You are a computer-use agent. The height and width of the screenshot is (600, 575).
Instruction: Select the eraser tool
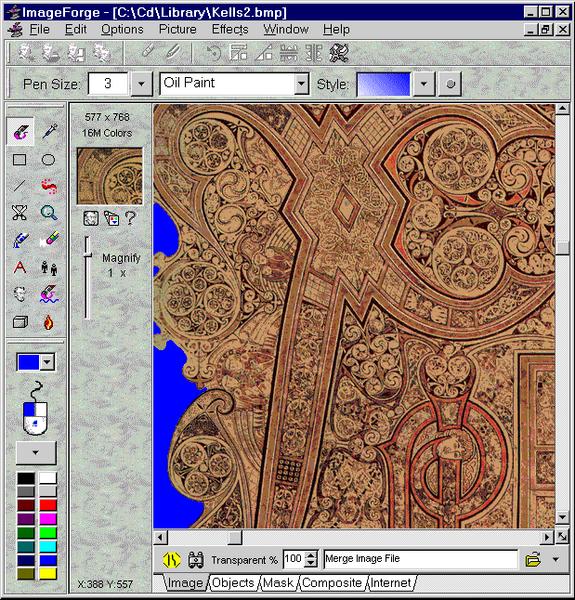[49, 240]
